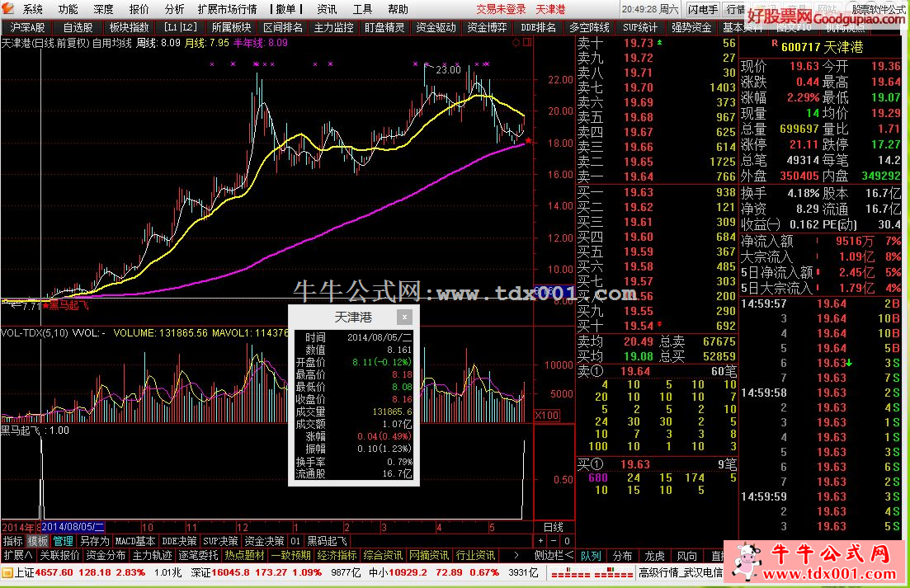This screenshot has height=588, width=910.
Task: Open the 功能 menu
Action: 68,9
